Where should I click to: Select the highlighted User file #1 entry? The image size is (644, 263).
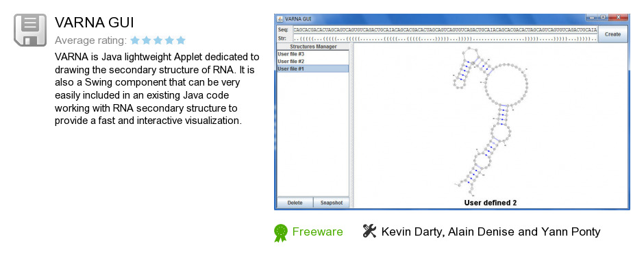(x=313, y=68)
